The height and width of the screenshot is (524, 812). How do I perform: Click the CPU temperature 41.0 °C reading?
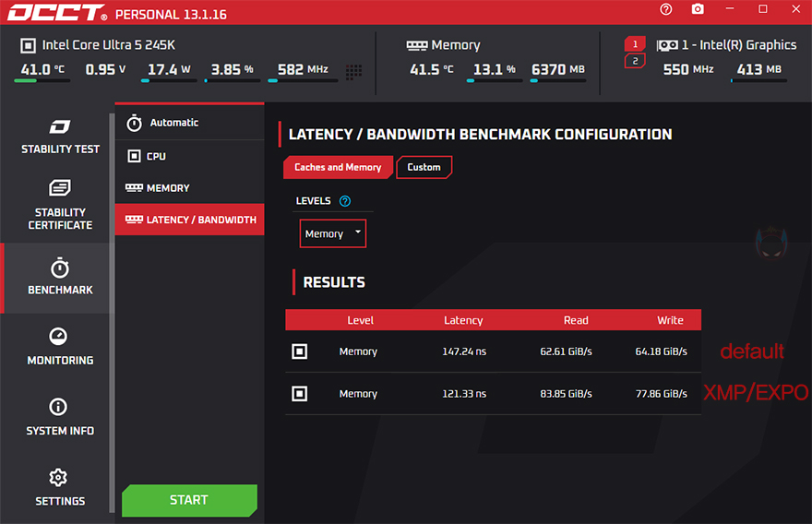(x=42, y=69)
